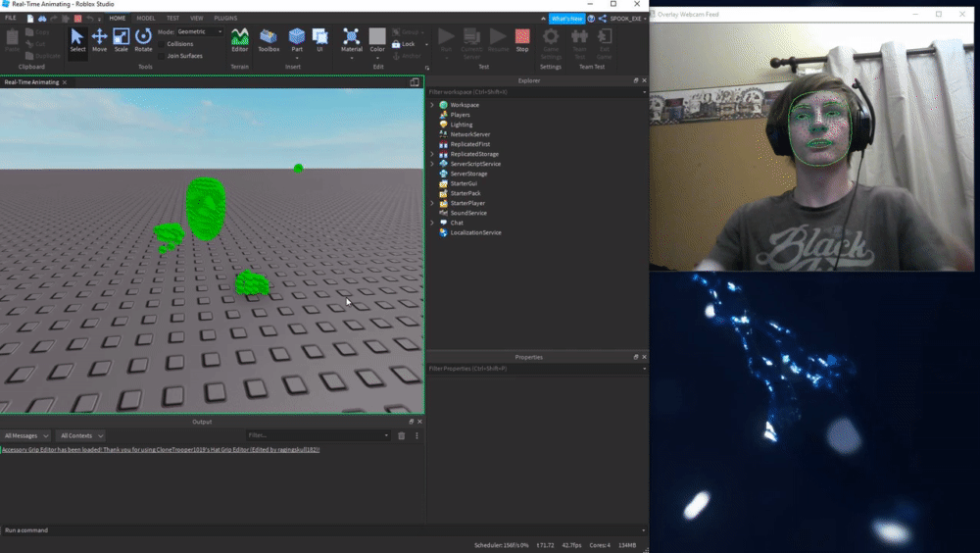Select the Select tool
980x553 pixels.
[x=77, y=40]
